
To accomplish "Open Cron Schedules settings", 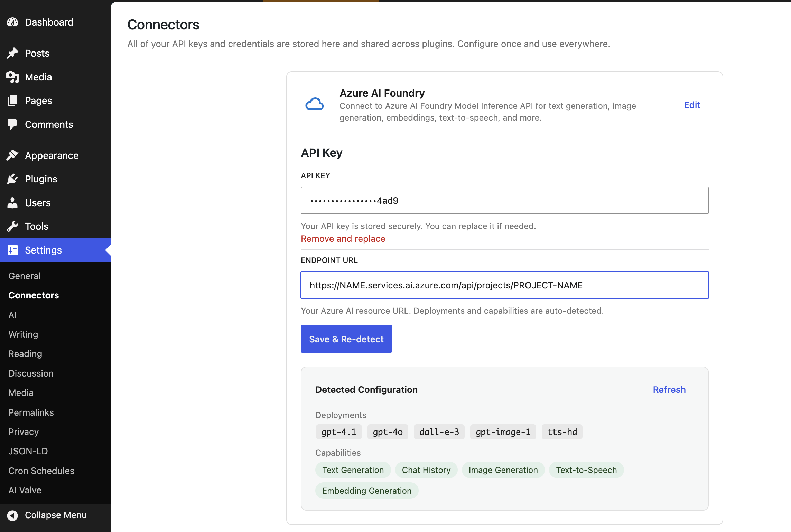I will click(41, 471).
